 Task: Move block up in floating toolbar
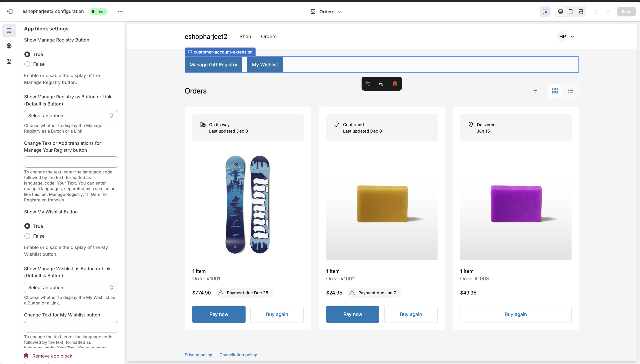(x=368, y=84)
